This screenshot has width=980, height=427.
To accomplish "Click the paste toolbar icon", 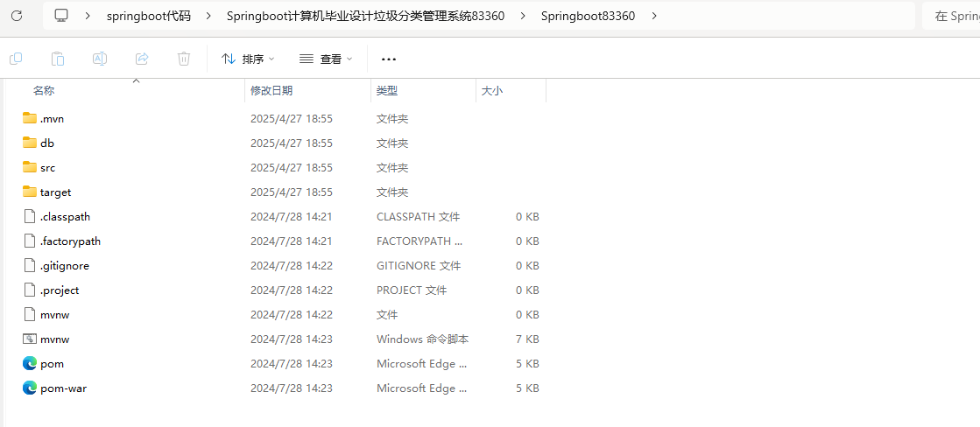I will pos(58,59).
